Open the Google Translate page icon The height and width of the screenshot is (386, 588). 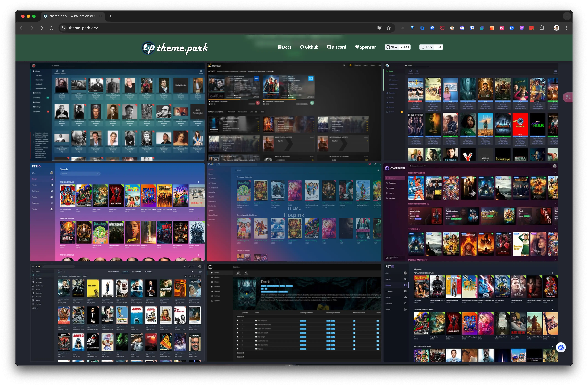coord(379,28)
